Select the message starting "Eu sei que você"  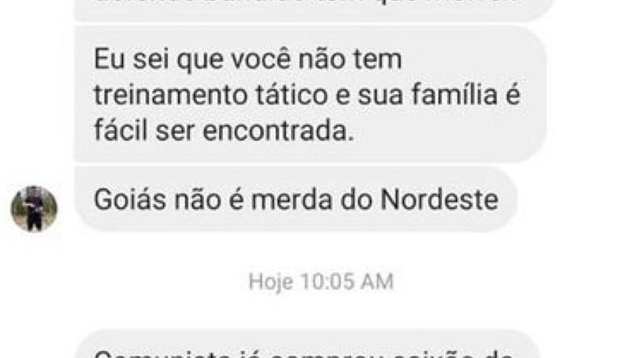[x=310, y=94]
